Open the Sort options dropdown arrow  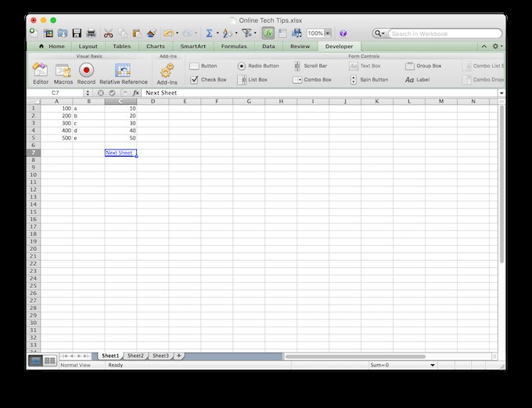pos(236,34)
